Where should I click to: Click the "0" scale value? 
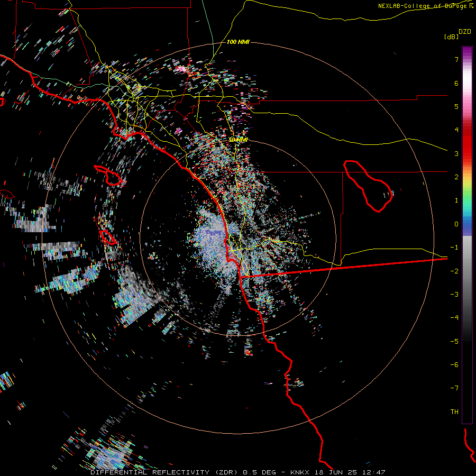tap(456, 224)
